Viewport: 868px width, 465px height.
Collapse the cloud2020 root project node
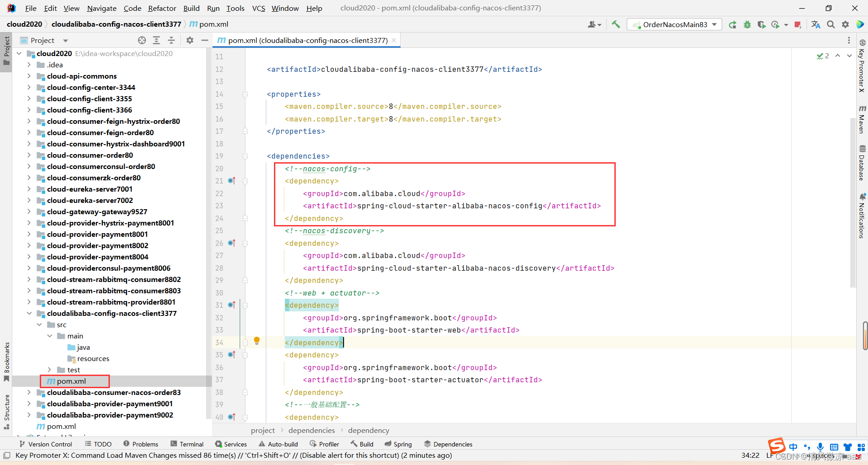coord(19,53)
